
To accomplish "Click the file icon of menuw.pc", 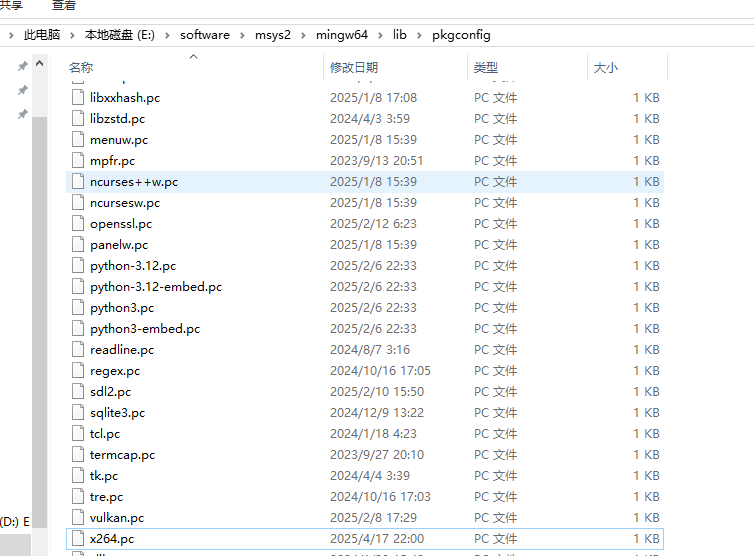I will tap(78, 139).
